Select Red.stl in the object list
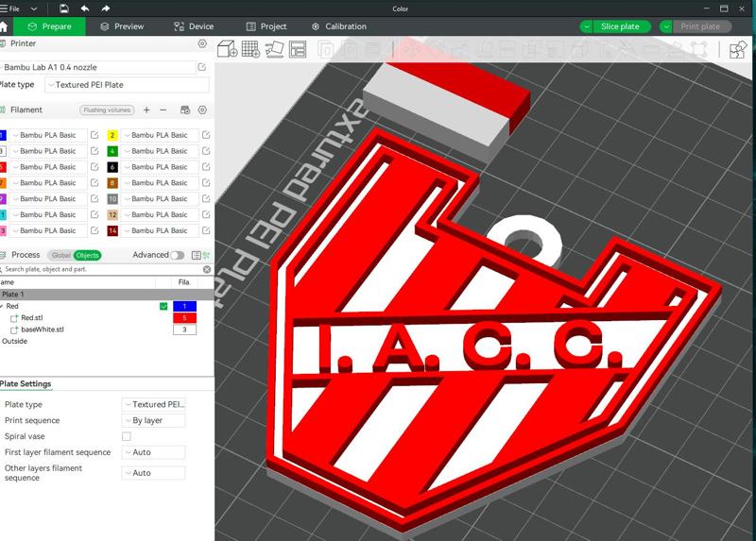The image size is (756, 541). (32, 317)
